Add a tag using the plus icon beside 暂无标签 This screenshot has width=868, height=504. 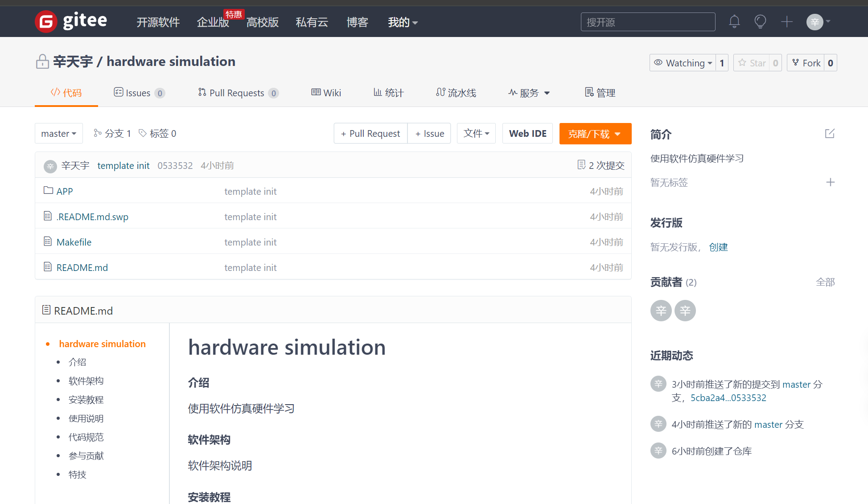[831, 182]
